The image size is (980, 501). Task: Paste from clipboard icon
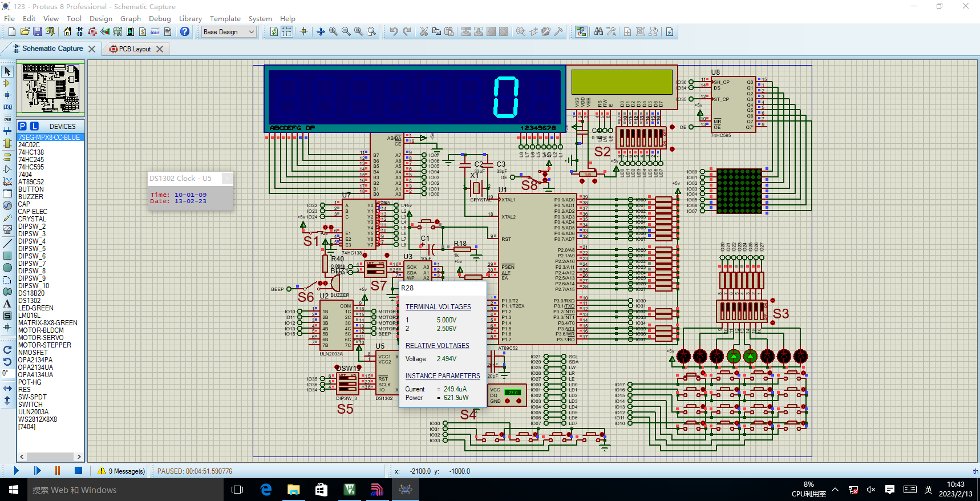[449, 32]
